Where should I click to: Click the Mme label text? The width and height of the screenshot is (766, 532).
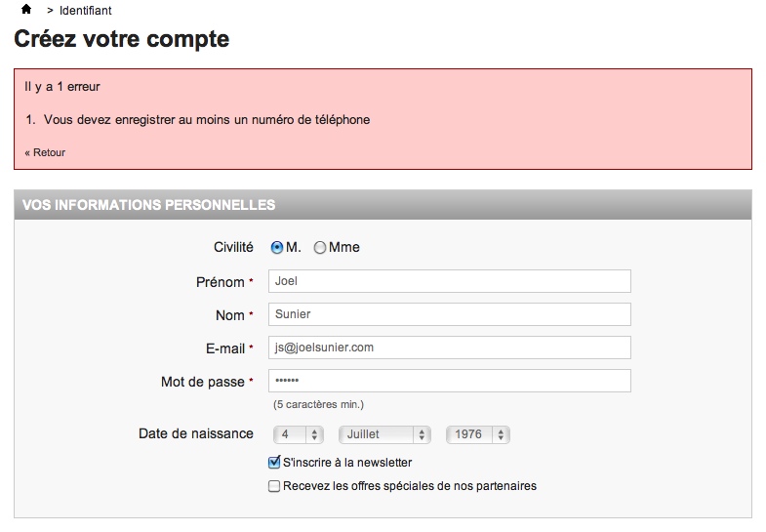[344, 247]
